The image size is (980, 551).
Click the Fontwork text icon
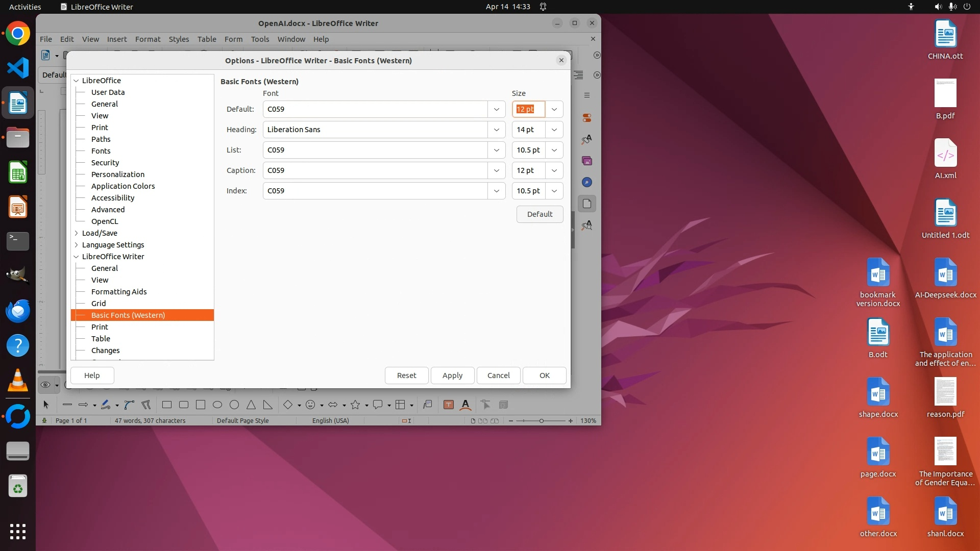(x=465, y=405)
